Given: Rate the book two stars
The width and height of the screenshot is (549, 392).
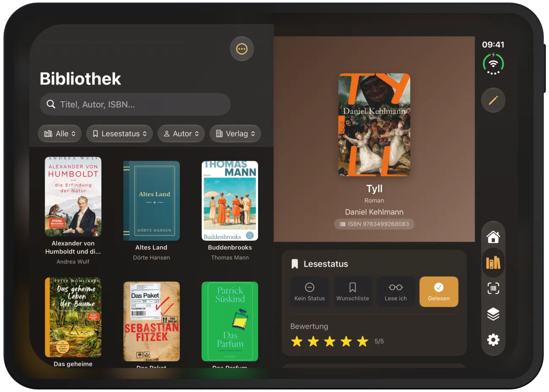Looking at the screenshot, I should click(x=313, y=341).
